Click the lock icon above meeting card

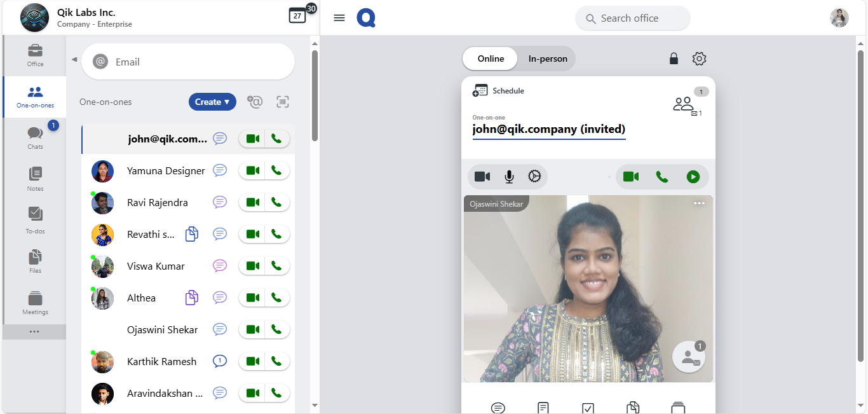pos(674,59)
